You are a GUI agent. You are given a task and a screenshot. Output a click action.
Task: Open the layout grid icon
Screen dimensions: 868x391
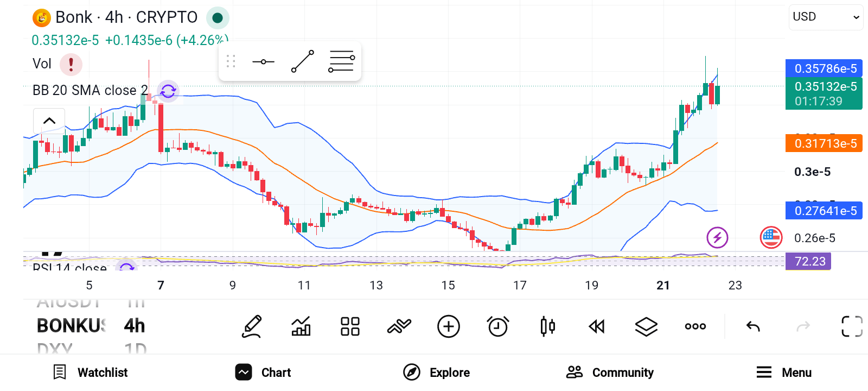350,326
